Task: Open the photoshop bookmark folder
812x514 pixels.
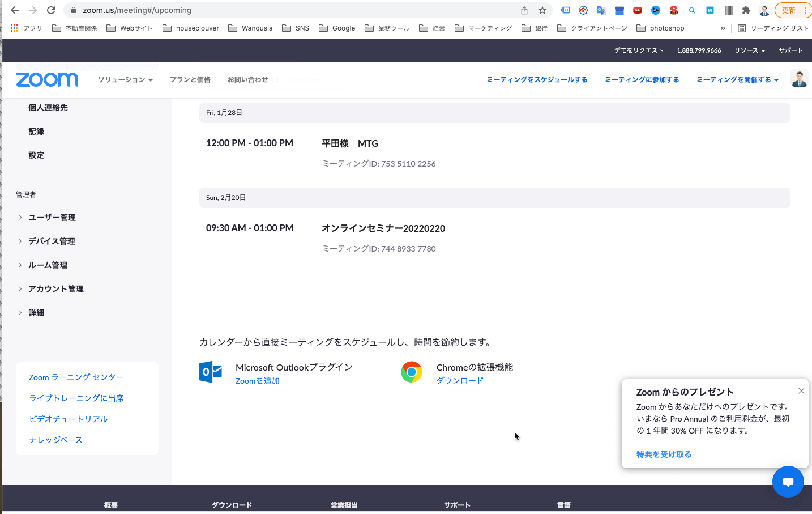Action: (x=660, y=28)
